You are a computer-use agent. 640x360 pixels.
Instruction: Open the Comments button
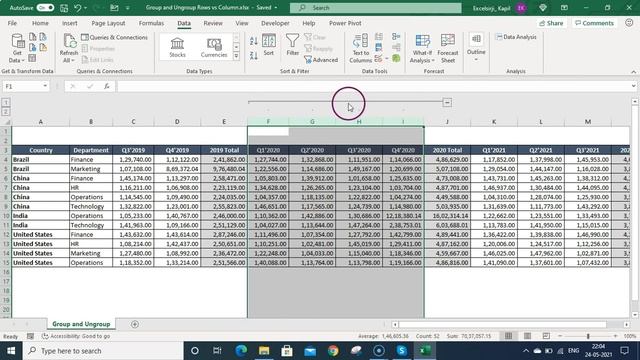(594, 23)
